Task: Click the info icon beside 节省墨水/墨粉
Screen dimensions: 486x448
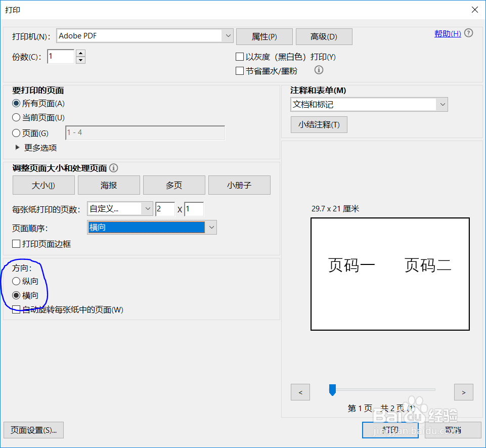Action: tap(318, 70)
